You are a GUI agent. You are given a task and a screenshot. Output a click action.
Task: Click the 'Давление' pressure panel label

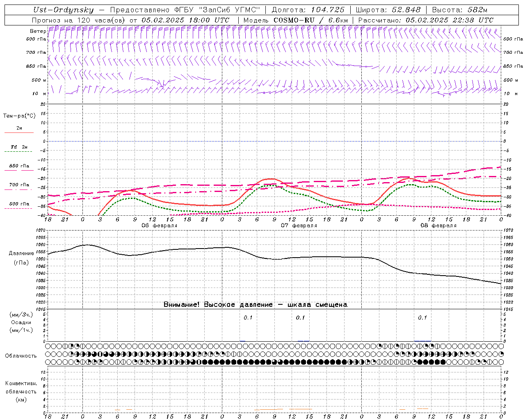(x=21, y=253)
